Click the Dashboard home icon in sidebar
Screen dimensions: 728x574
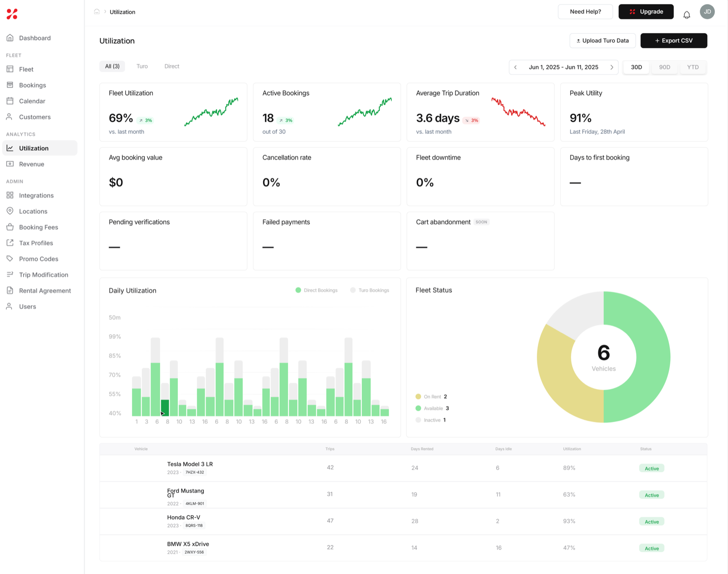coord(10,38)
